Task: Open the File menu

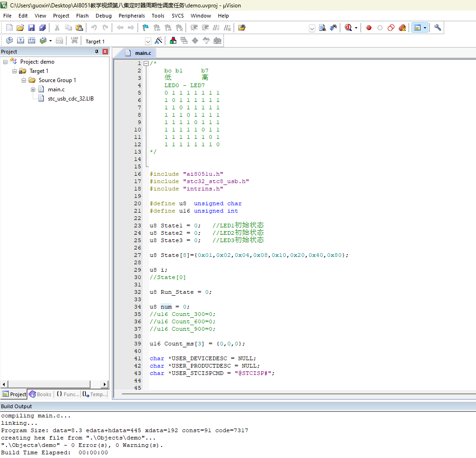Action: point(7,16)
